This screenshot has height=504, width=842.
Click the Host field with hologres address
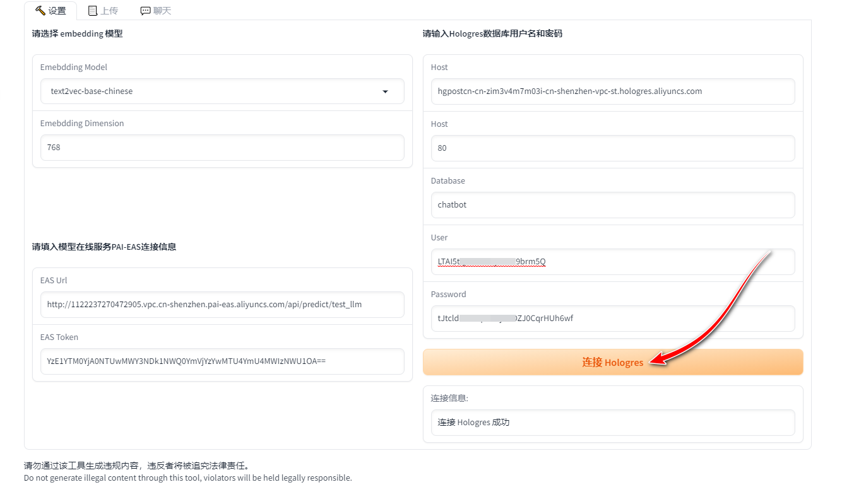click(x=613, y=91)
